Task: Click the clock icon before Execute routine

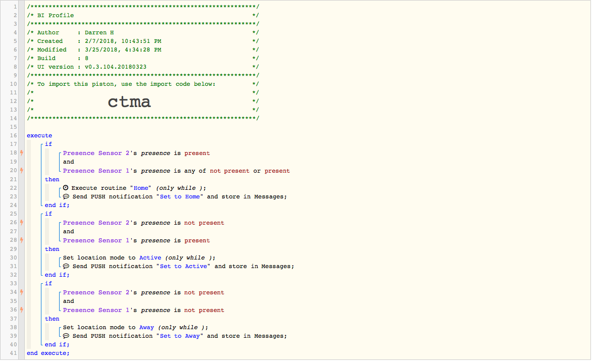Action: coord(66,188)
